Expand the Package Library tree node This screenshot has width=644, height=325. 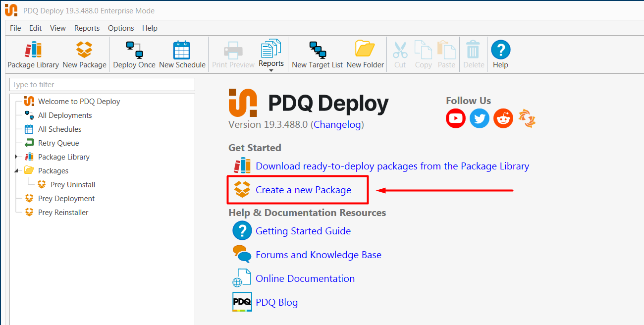[15, 157]
